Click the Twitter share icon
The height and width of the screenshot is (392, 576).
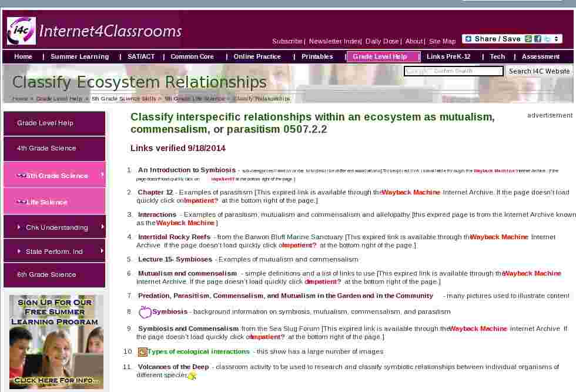point(547,39)
